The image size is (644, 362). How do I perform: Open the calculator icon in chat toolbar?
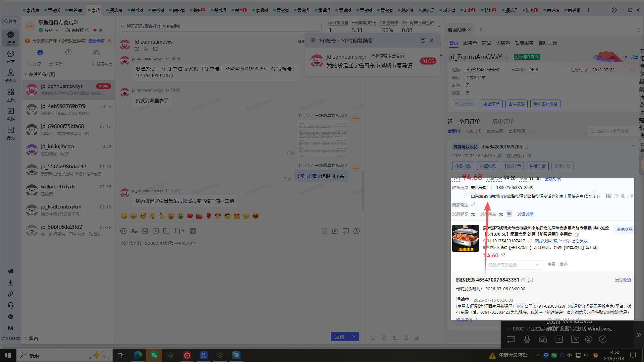tap(193, 231)
